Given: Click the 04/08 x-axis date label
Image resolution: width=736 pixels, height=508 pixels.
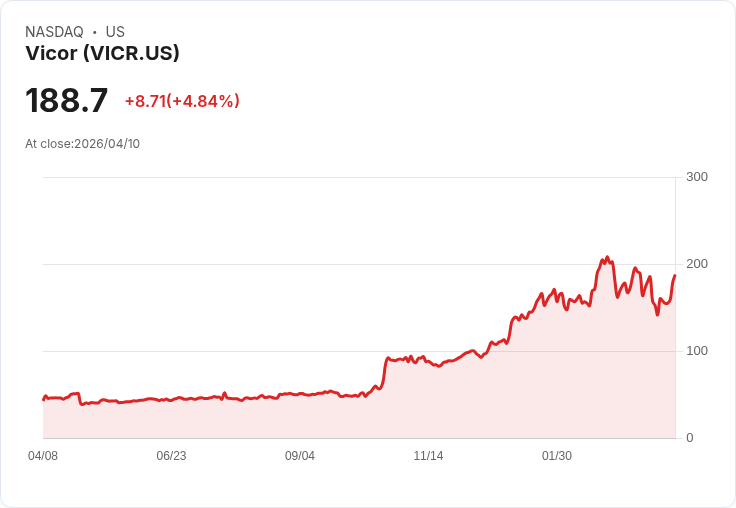Looking at the screenshot, I should [43, 456].
